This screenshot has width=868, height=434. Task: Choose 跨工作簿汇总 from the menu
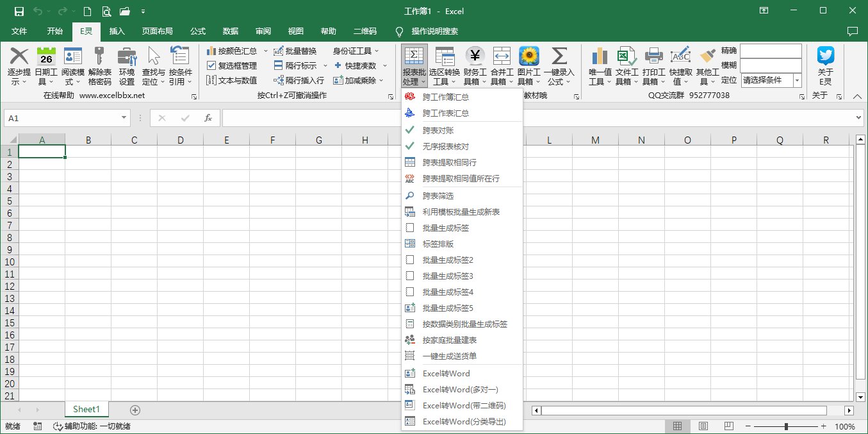pos(462,97)
